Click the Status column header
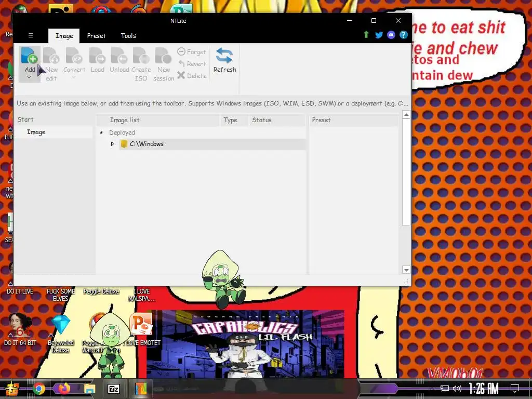532x399 pixels. point(277,120)
